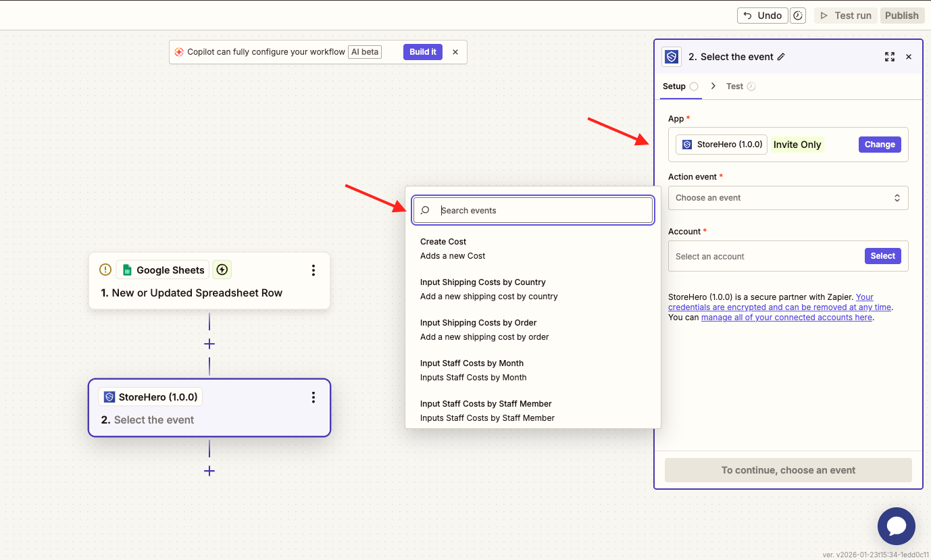Click the warning icon on Google Sheets step
This screenshot has width=931, height=560.
click(x=105, y=270)
